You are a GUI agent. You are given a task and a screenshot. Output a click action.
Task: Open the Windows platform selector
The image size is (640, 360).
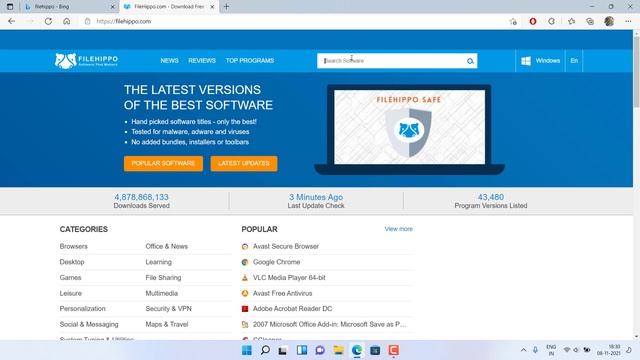[540, 61]
